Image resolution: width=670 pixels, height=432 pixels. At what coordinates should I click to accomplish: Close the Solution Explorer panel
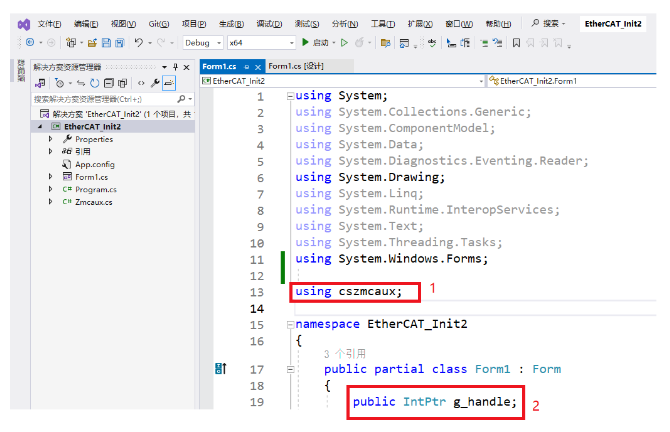[x=186, y=67]
